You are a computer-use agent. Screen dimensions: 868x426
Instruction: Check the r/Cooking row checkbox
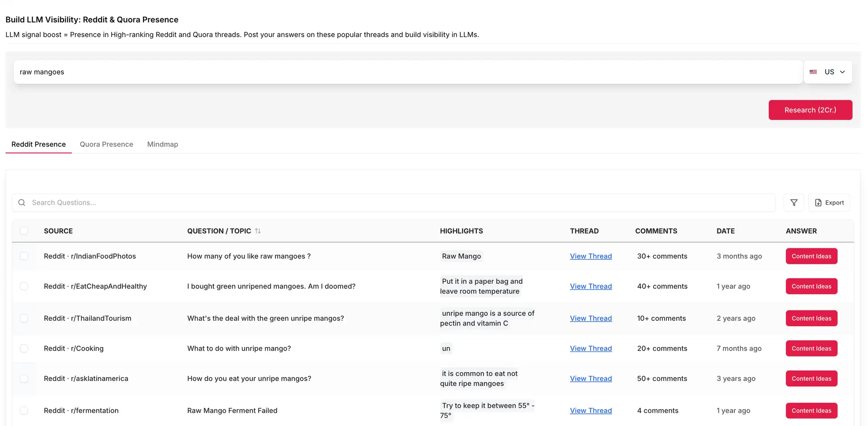point(24,348)
